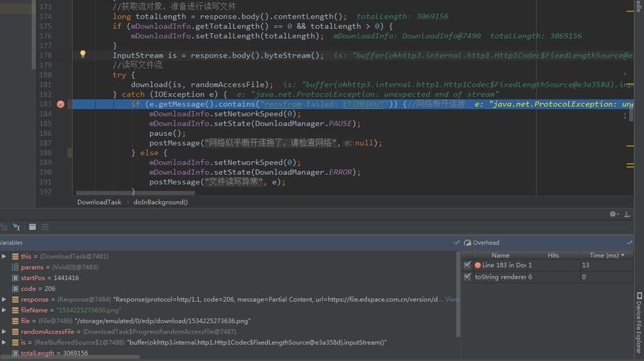The image size is (644, 361).
Task: Click the params '{Void[0]@7483}' value
Action: coord(75,267)
